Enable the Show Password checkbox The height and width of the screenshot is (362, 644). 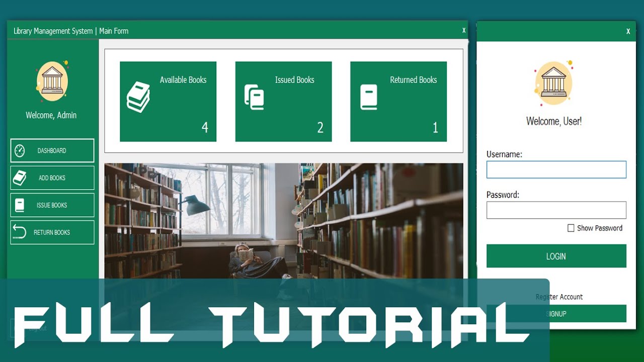(571, 228)
